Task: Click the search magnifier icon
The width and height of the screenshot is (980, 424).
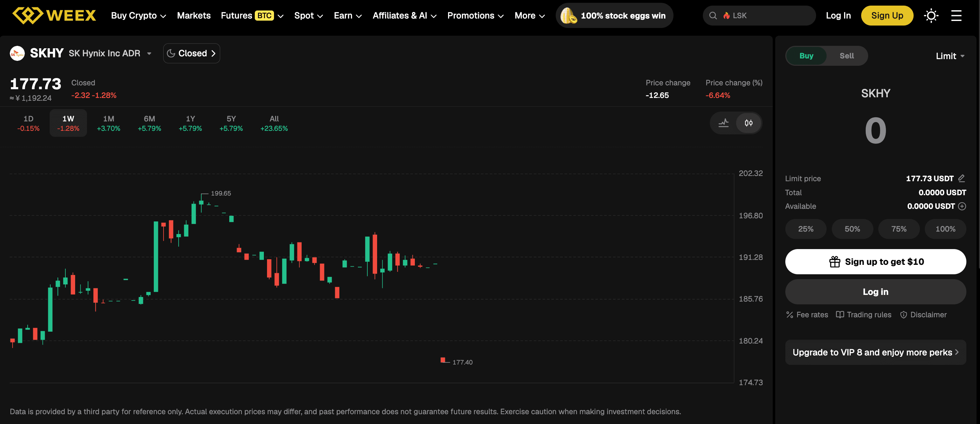Action: [713, 16]
